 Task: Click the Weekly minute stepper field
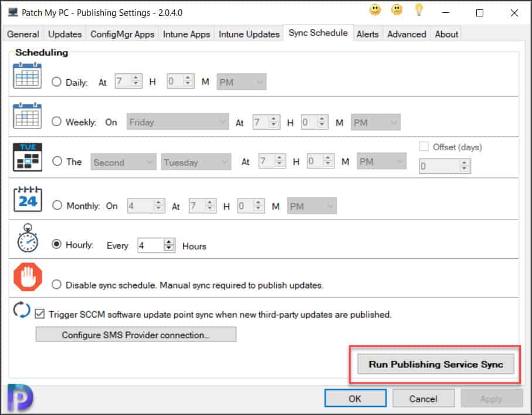pyautogui.click(x=315, y=122)
